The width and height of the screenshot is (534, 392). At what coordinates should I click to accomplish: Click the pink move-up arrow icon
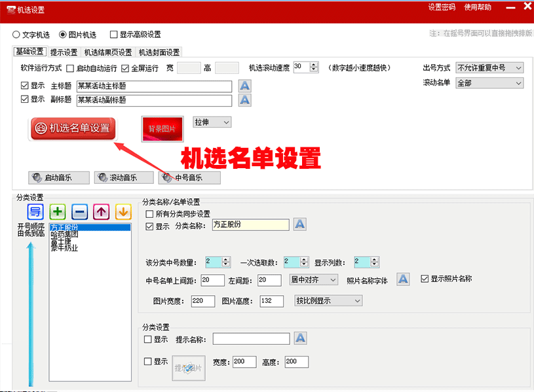pyautogui.click(x=101, y=212)
